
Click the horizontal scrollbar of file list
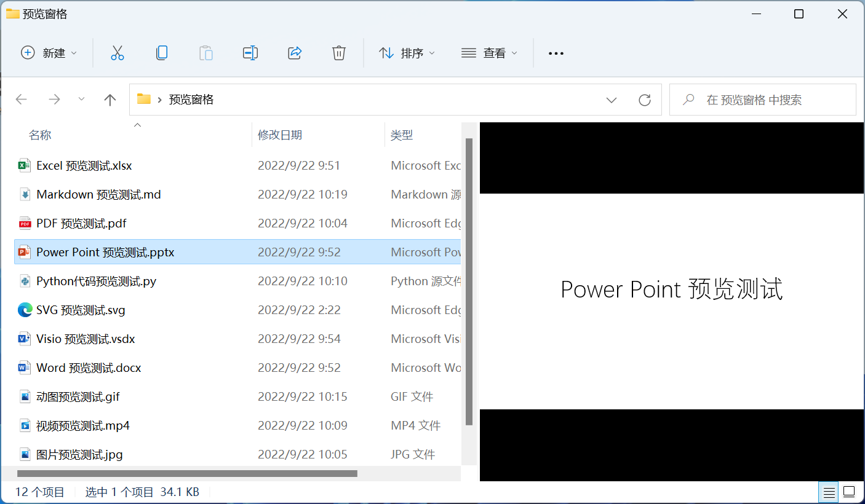coord(187,473)
